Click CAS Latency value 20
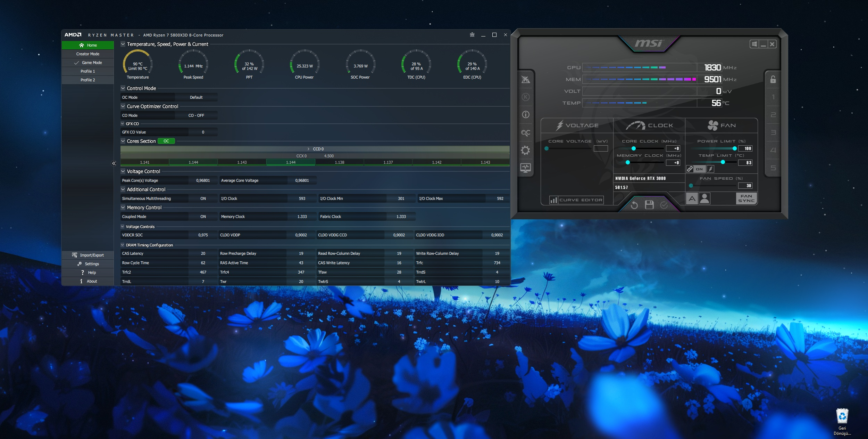 click(203, 253)
